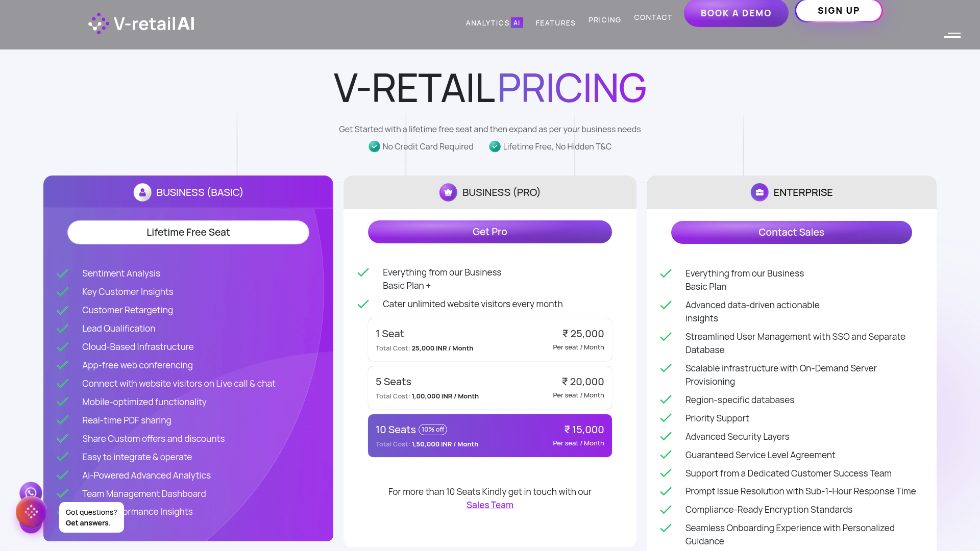
Task: Click the Business Basic user icon
Action: tap(142, 192)
